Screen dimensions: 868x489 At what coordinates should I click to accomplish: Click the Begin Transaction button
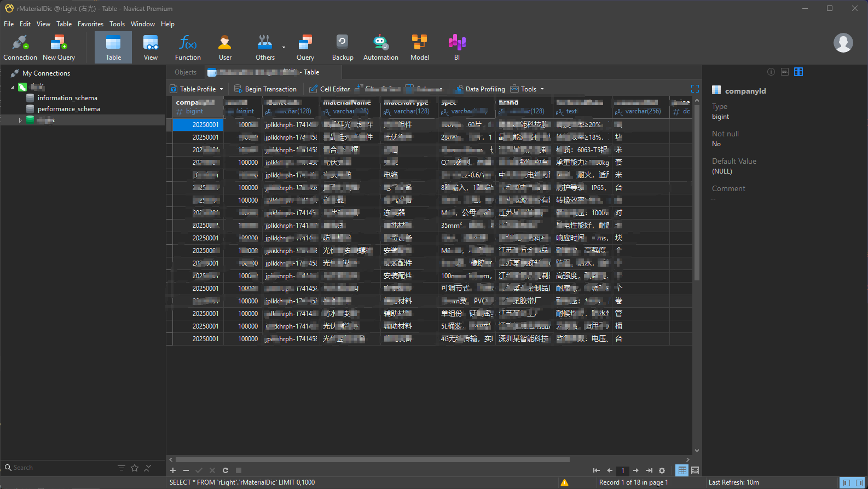tap(265, 89)
